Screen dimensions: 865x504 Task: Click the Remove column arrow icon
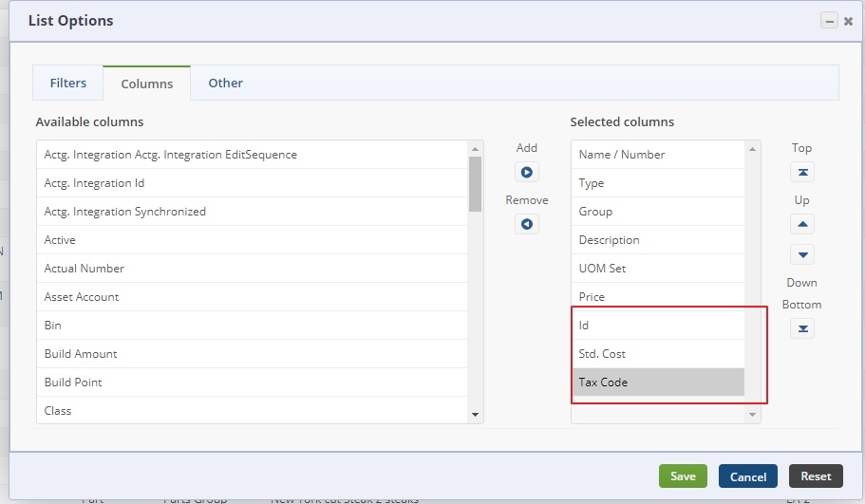point(527,225)
